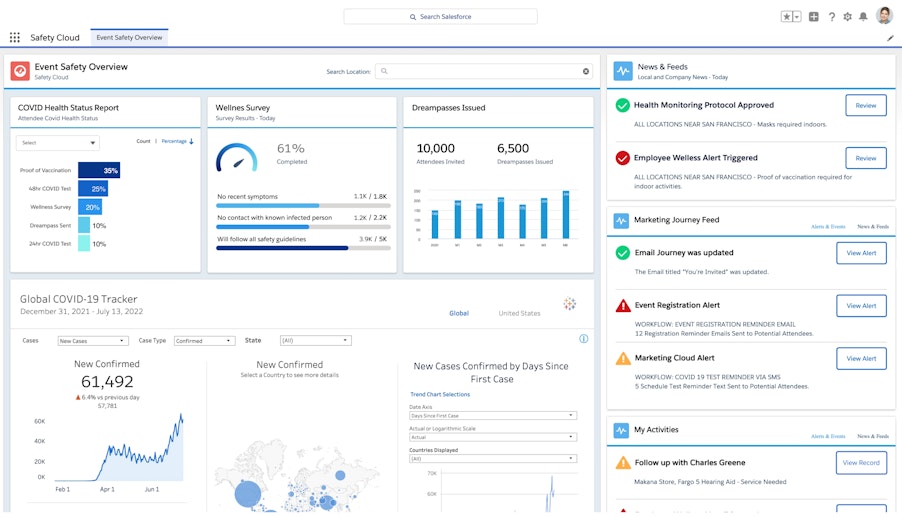Screen dimensions: 902x517
Task: Click into the Search Location field
Action: point(484,71)
